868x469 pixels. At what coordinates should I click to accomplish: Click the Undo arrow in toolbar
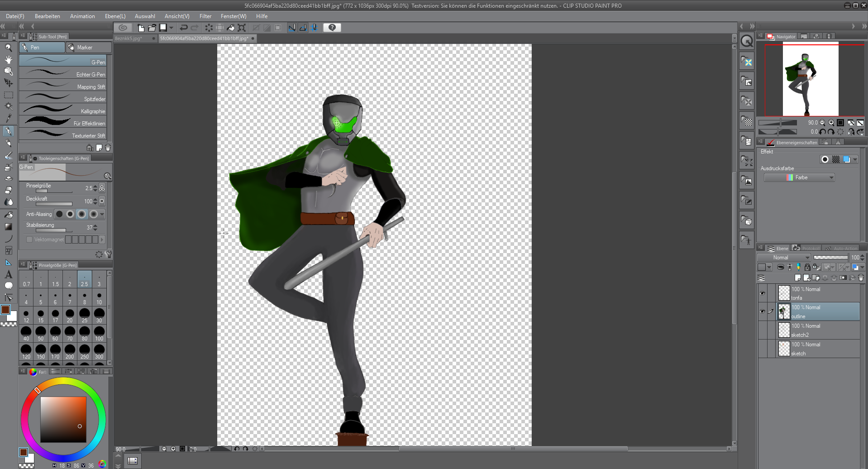point(183,28)
